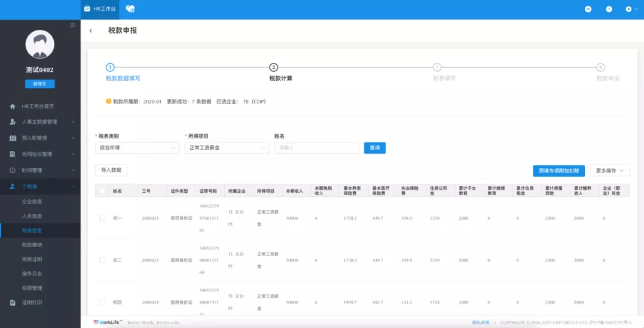This screenshot has width=644, height=328.
Task: Open the 更多操作 dropdown button
Action: coord(609,171)
